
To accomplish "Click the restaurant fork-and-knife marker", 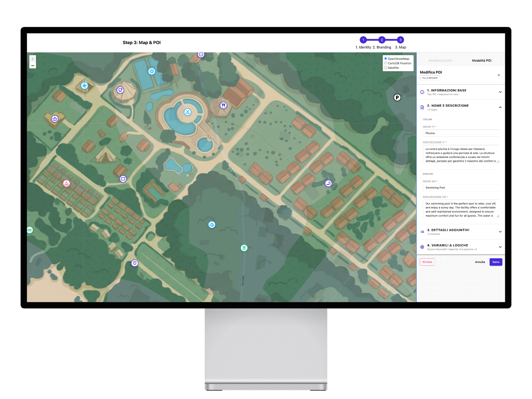I will (224, 105).
